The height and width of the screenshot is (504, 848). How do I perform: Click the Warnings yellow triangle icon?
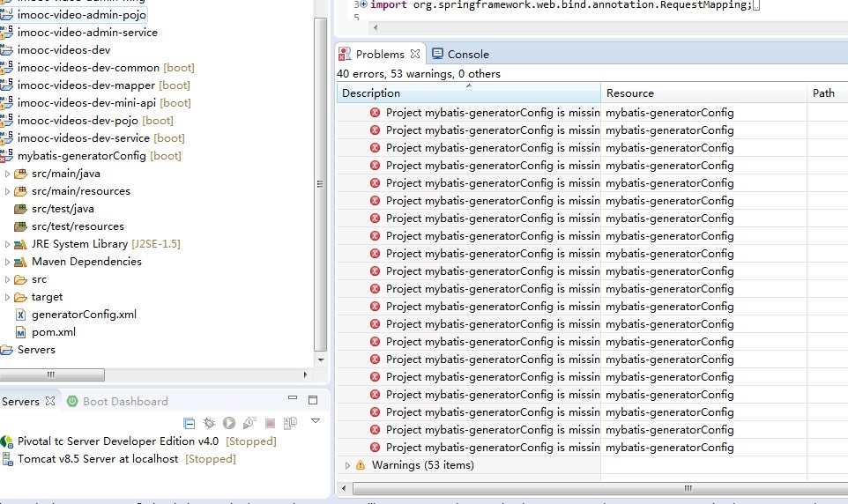[x=361, y=465]
